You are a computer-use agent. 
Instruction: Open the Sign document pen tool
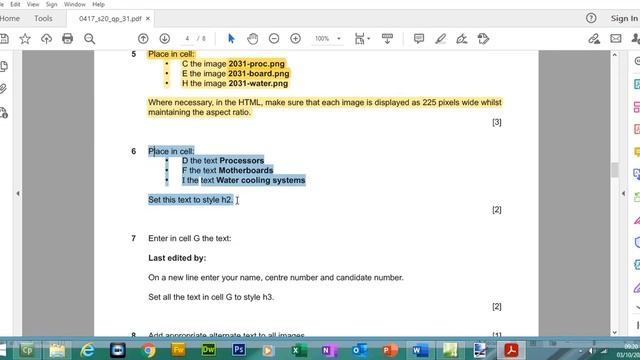462,39
